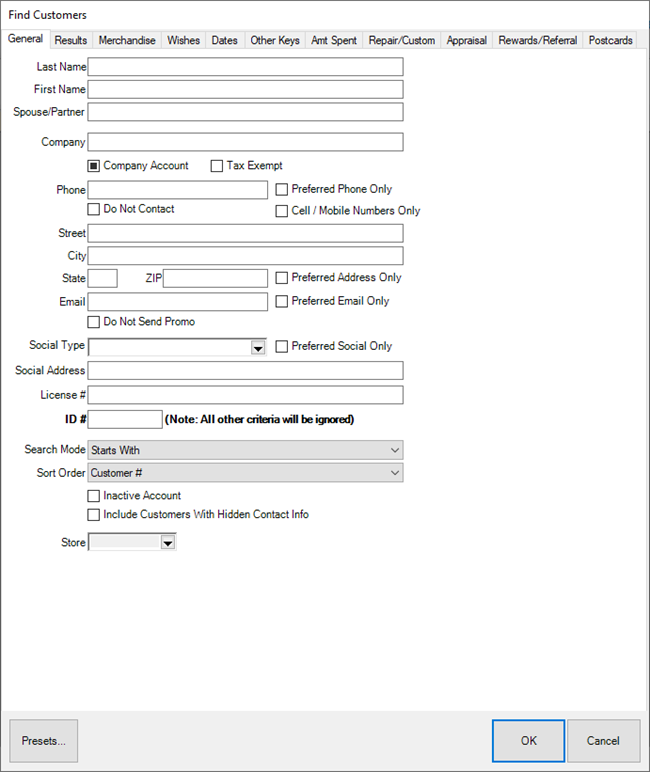Click the Last Name input field
Screen dimensions: 650x772
[245, 67]
